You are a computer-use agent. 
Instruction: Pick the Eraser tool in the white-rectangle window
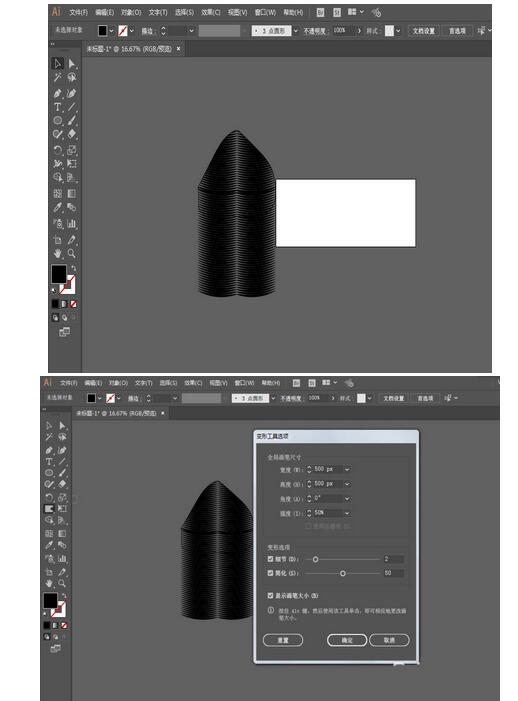(72, 134)
